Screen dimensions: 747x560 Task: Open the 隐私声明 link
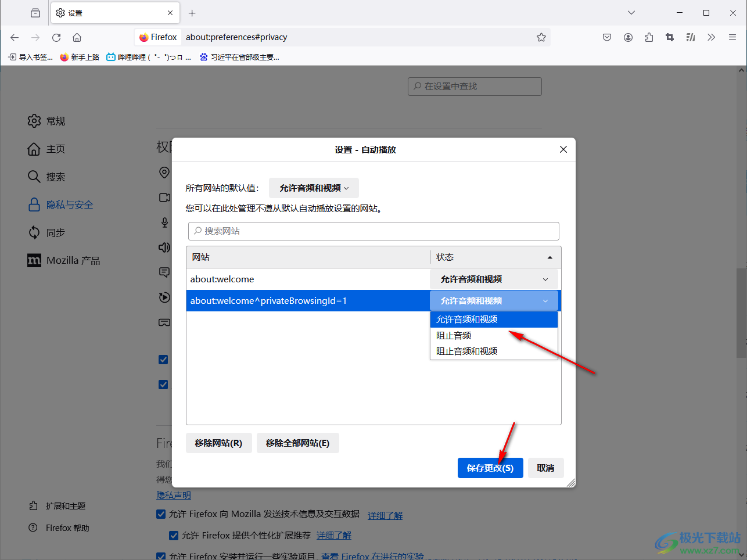tap(174, 495)
